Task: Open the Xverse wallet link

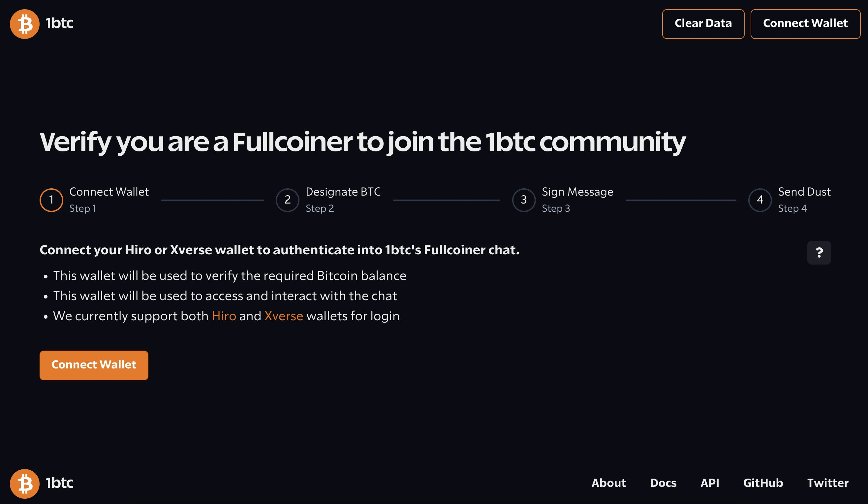Action: click(x=284, y=316)
